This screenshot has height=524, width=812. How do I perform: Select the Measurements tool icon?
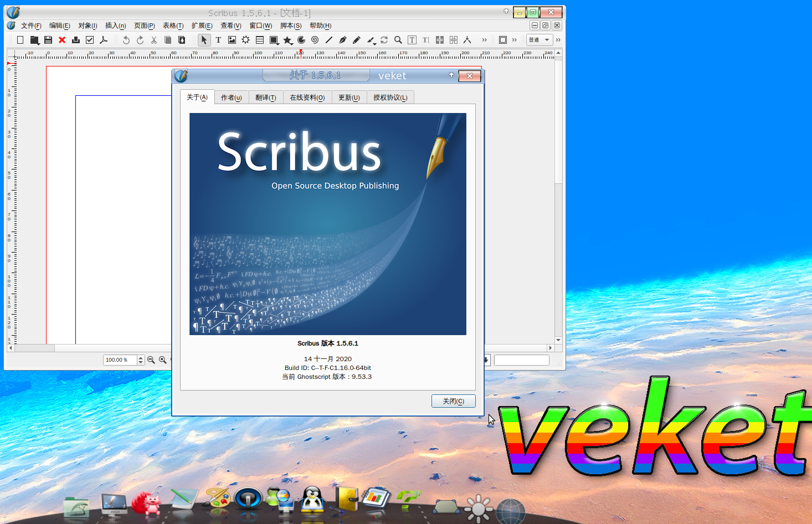467,40
